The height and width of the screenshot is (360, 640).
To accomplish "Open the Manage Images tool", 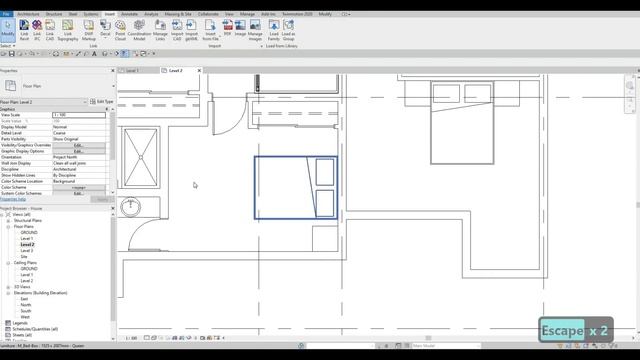I will click(255, 30).
